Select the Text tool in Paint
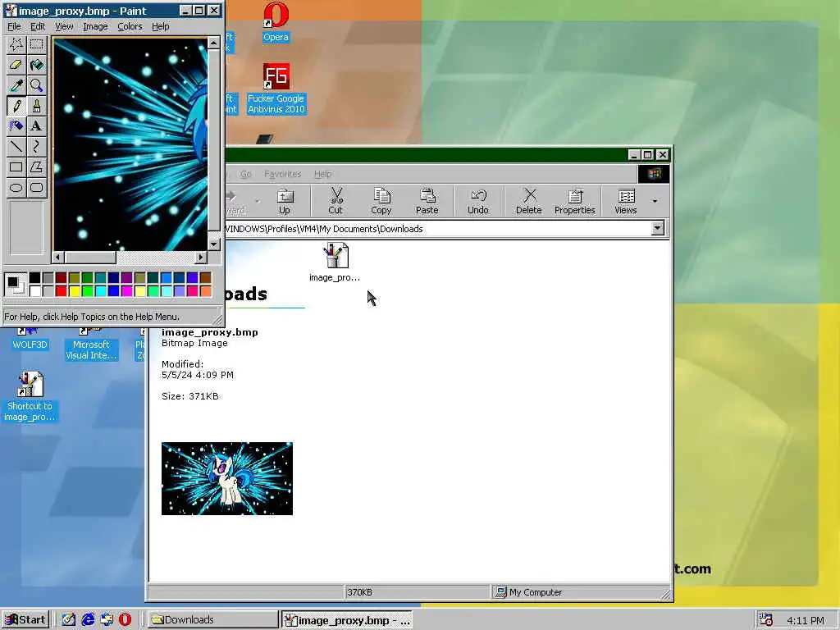 36,126
